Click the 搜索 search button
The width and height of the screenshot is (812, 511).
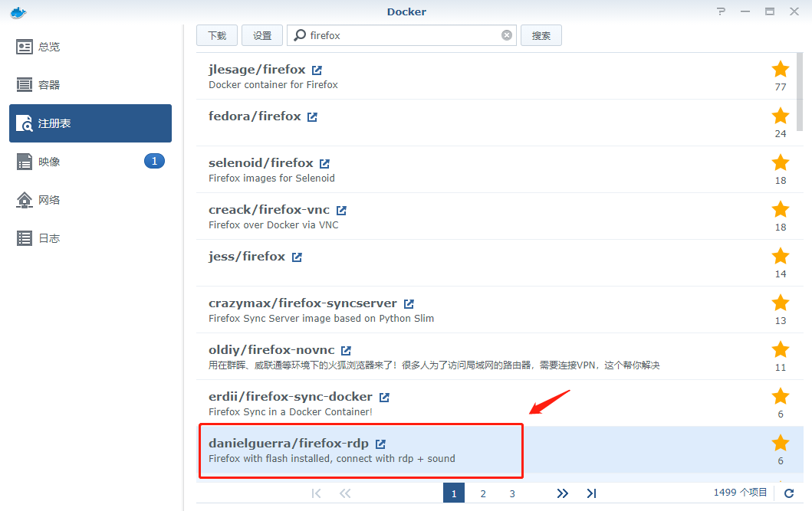point(541,35)
